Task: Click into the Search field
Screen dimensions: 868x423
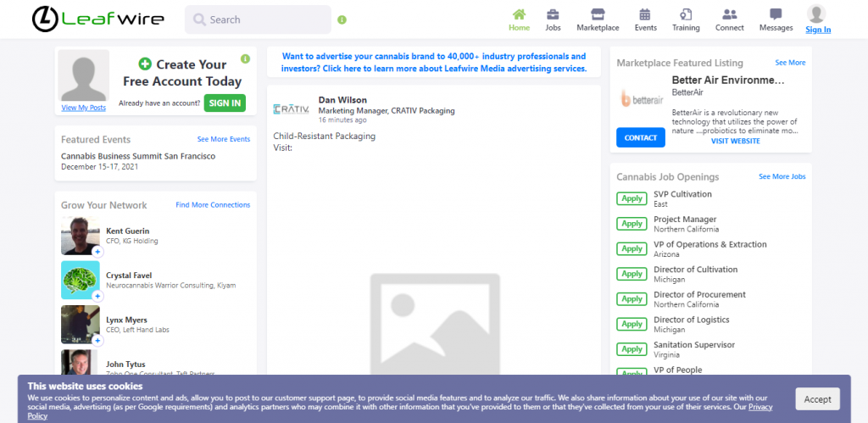Action: pos(258,20)
